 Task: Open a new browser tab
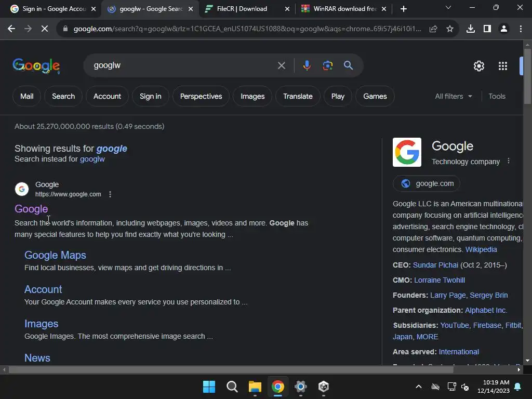click(x=403, y=9)
